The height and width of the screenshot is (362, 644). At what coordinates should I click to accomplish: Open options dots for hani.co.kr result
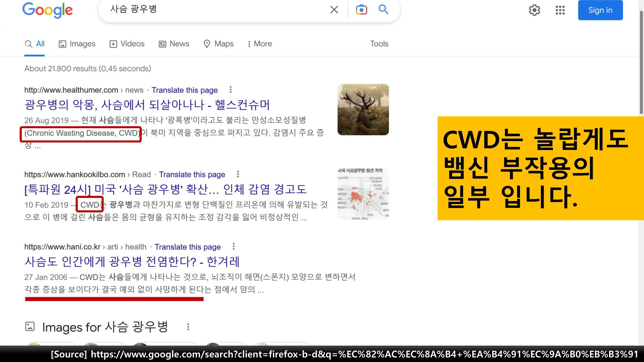click(x=233, y=246)
